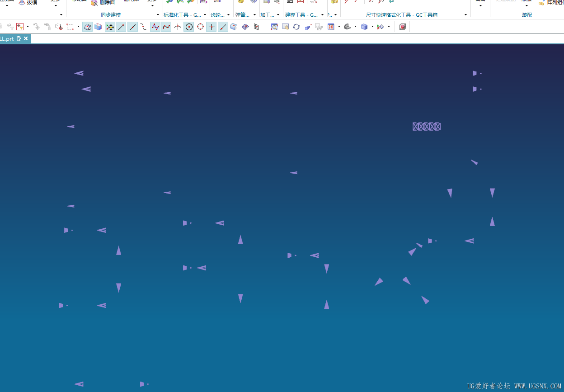The image size is (564, 392).
Task: Expand the 标准化工具 group dropdown arrow
Action: click(x=205, y=15)
